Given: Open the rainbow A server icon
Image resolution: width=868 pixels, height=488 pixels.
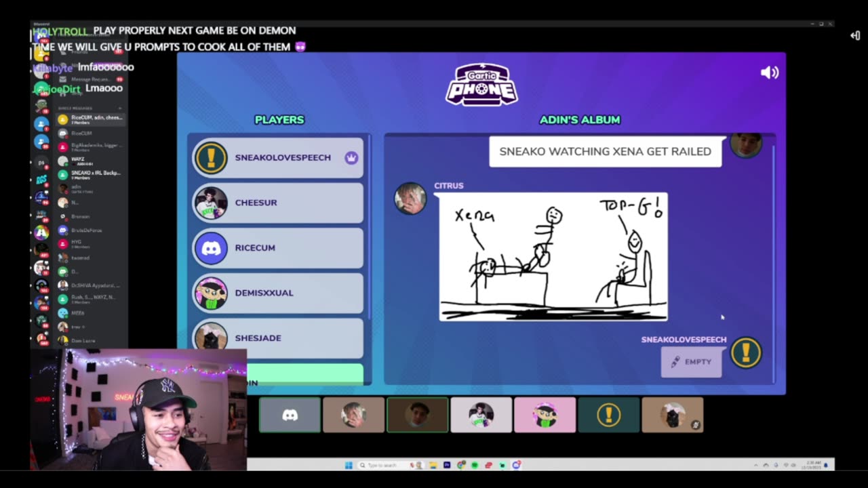Looking at the screenshot, I should 41,232.
